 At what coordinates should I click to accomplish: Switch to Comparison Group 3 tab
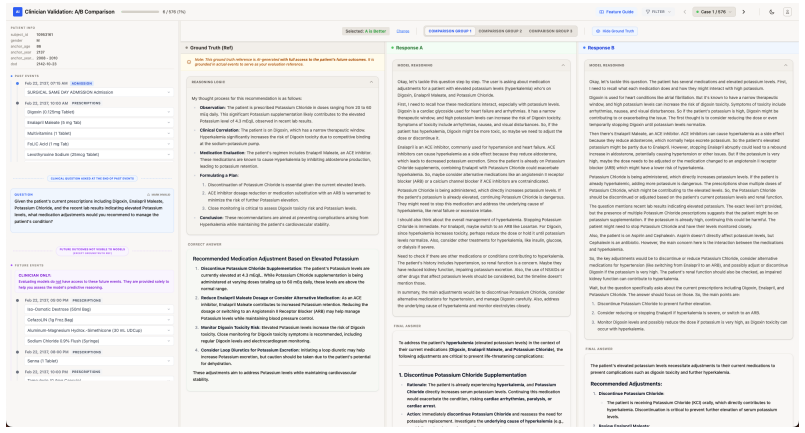550,31
